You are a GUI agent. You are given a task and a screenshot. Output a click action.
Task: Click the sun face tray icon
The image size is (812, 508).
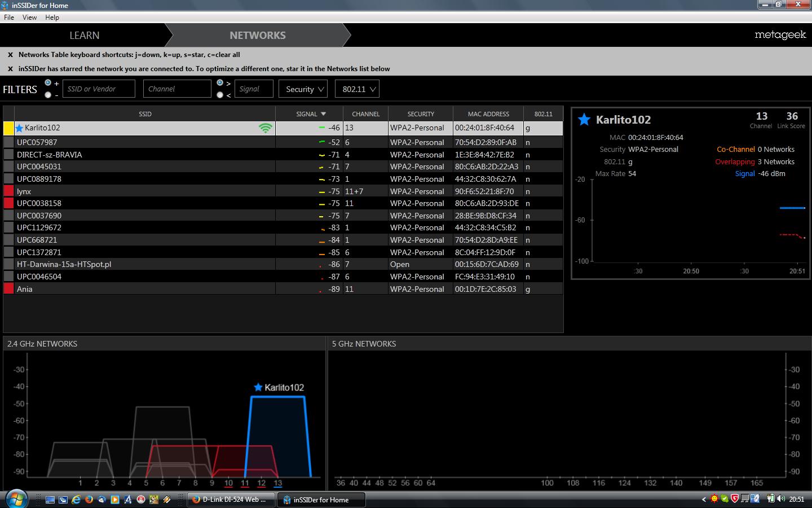click(x=714, y=499)
